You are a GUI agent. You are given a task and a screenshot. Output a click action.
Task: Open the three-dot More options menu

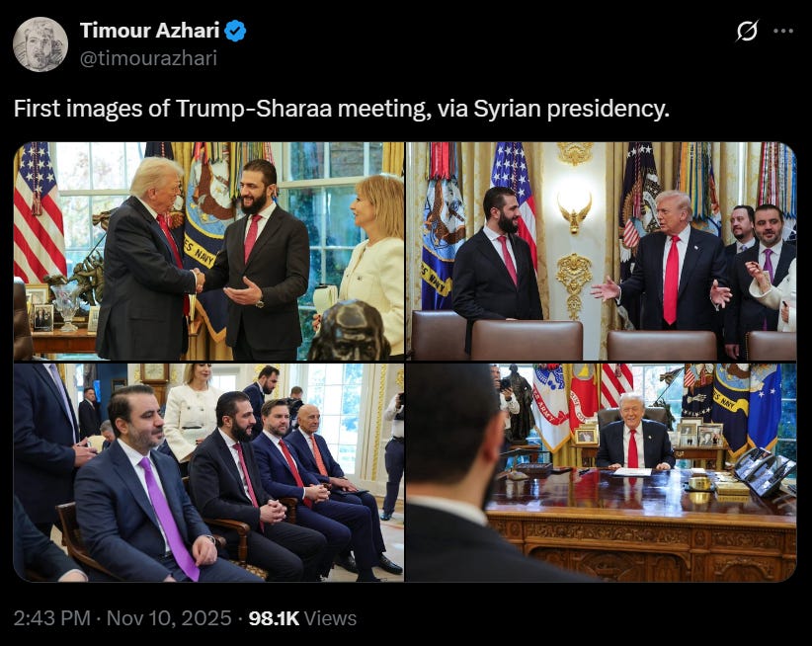pos(783,31)
